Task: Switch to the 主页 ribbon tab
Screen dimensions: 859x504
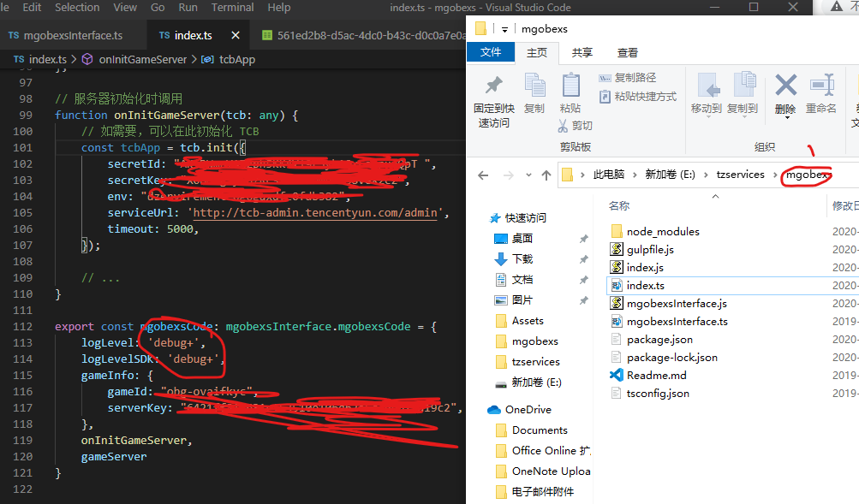Action: tap(537, 52)
